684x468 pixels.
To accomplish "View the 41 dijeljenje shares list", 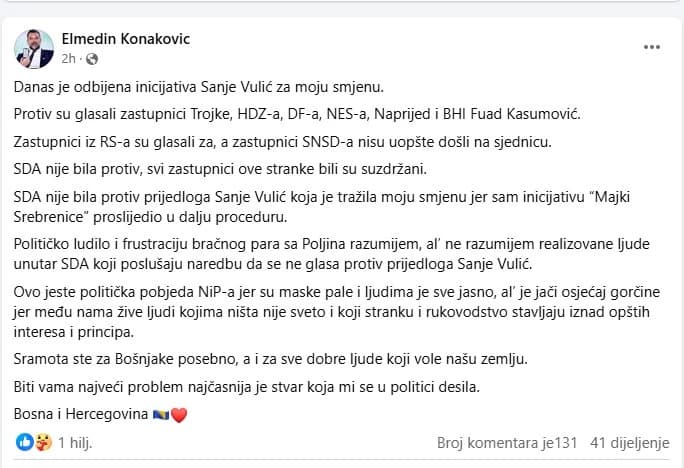I will click(629, 443).
